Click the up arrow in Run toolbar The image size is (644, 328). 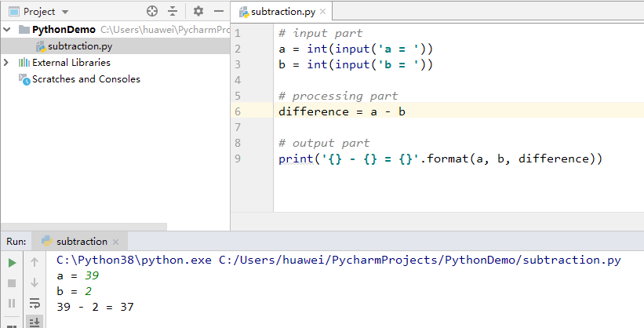coord(35,262)
